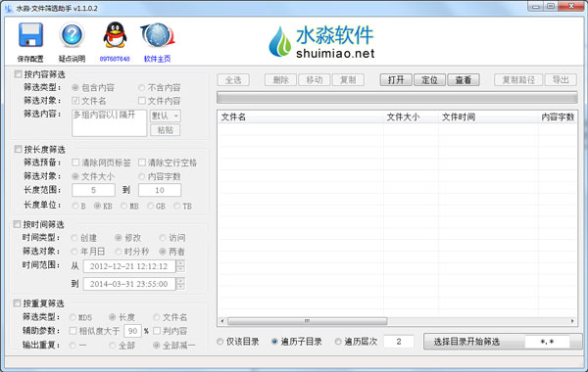Select 访问 time type
The height and width of the screenshot is (372, 588).
[163, 238]
